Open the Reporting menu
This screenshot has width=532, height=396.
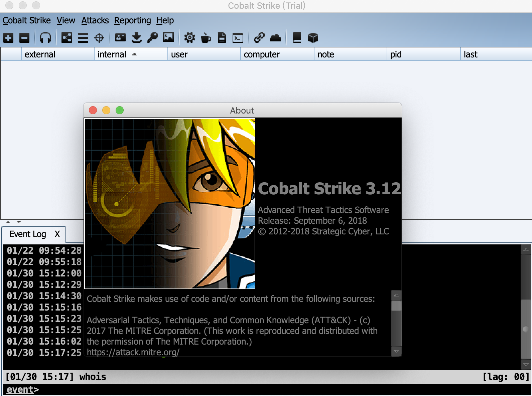(x=133, y=20)
